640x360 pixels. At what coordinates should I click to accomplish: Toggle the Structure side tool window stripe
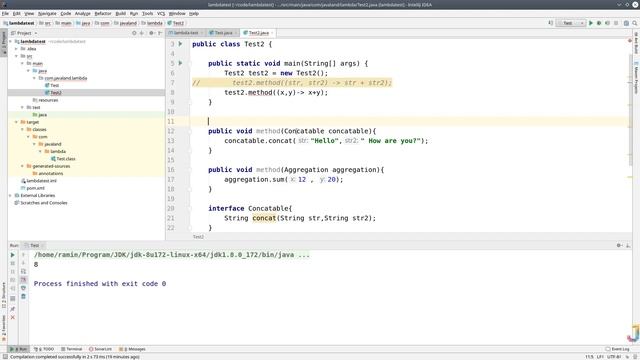click(x=4, y=295)
